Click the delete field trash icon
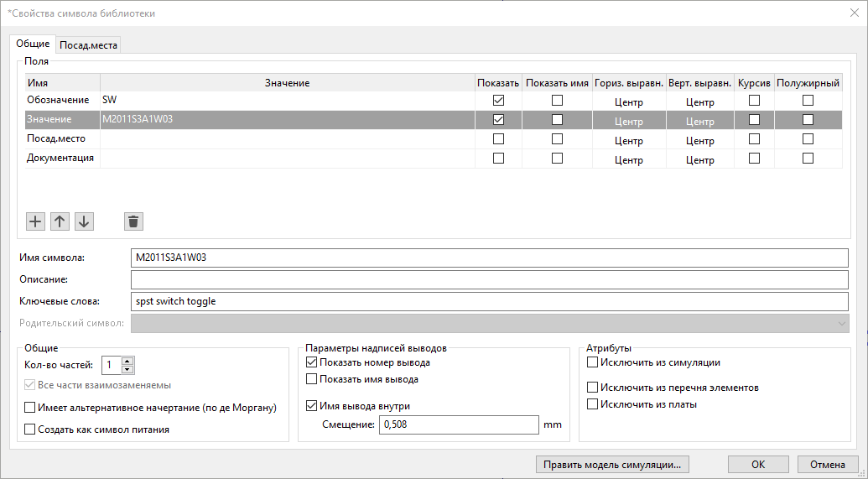This screenshot has width=868, height=479. click(133, 221)
